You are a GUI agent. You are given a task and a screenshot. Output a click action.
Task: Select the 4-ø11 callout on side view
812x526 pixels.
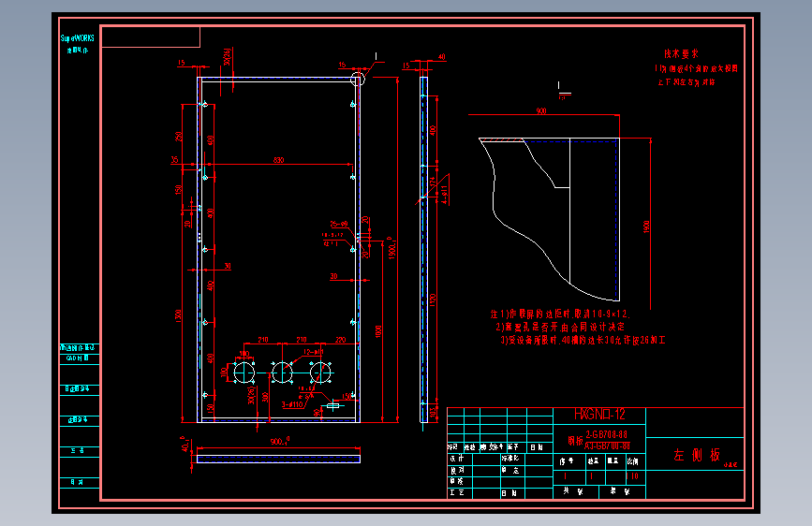pyautogui.click(x=444, y=194)
